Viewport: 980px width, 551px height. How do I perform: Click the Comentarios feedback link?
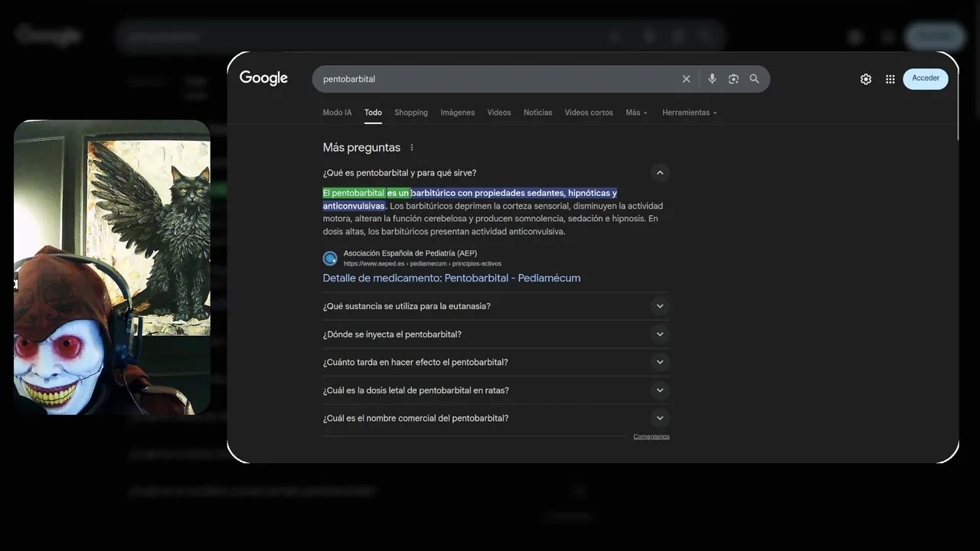pyautogui.click(x=652, y=437)
